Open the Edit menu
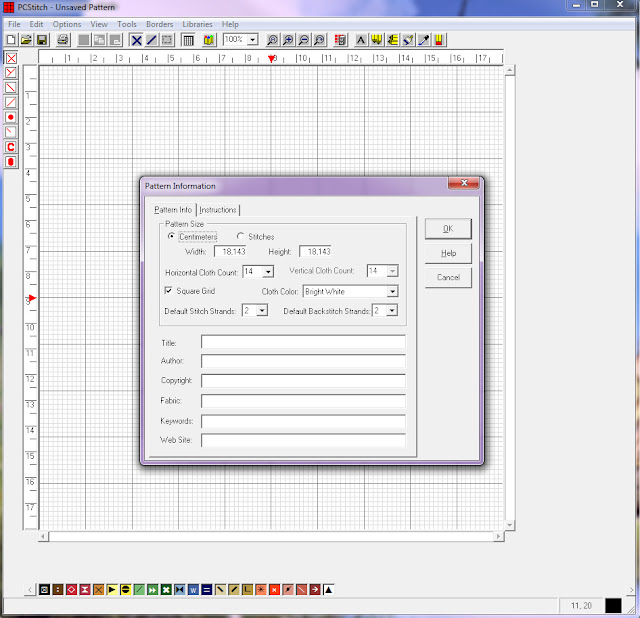The image size is (640, 618). pyautogui.click(x=36, y=24)
